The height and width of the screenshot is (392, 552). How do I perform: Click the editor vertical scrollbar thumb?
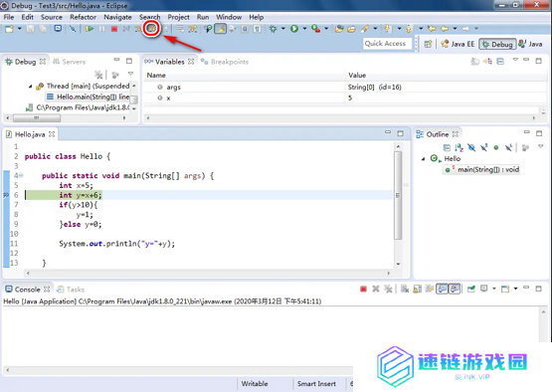398,195
